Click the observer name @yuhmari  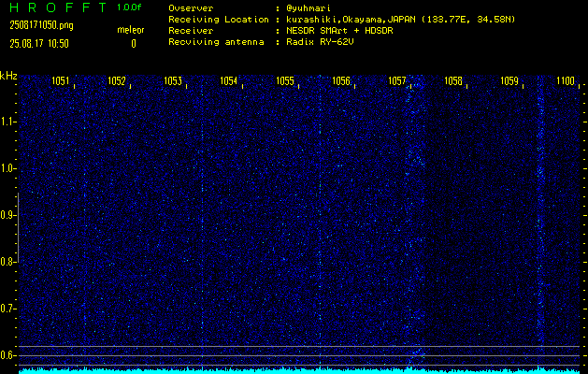tap(308, 8)
